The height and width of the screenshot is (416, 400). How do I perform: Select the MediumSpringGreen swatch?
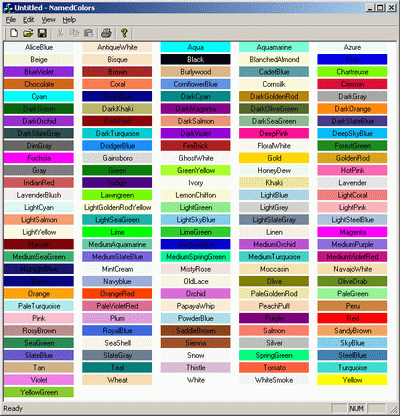[196, 257]
